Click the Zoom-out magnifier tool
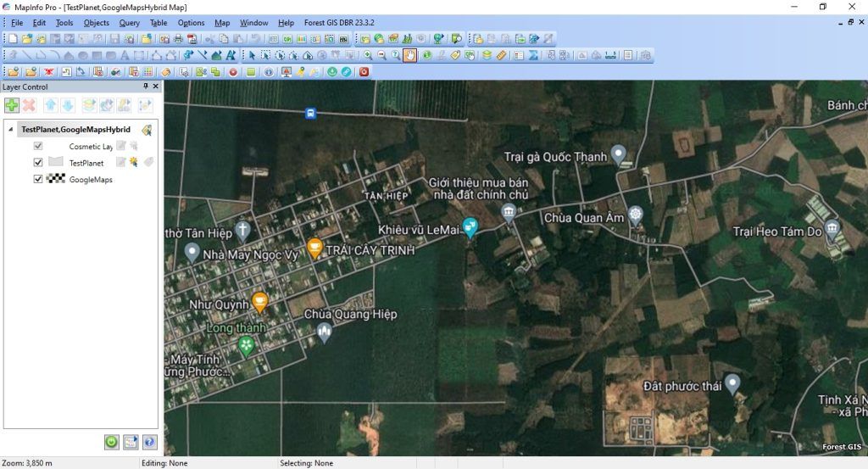Screen dimensions: 868x469 (x=381, y=55)
